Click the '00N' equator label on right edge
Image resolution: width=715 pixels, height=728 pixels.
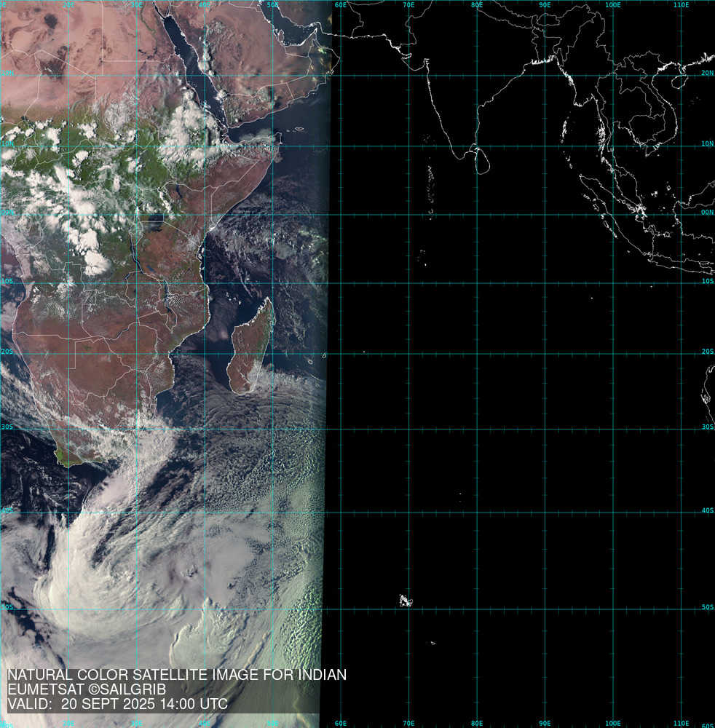point(707,213)
